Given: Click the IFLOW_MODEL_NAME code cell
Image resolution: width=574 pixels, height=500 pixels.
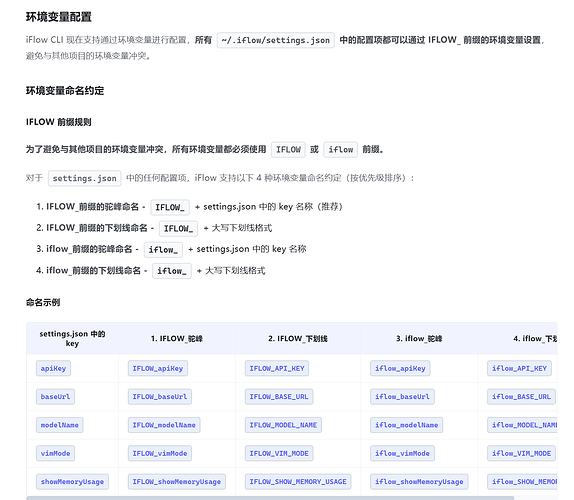Looking at the screenshot, I should tap(283, 425).
